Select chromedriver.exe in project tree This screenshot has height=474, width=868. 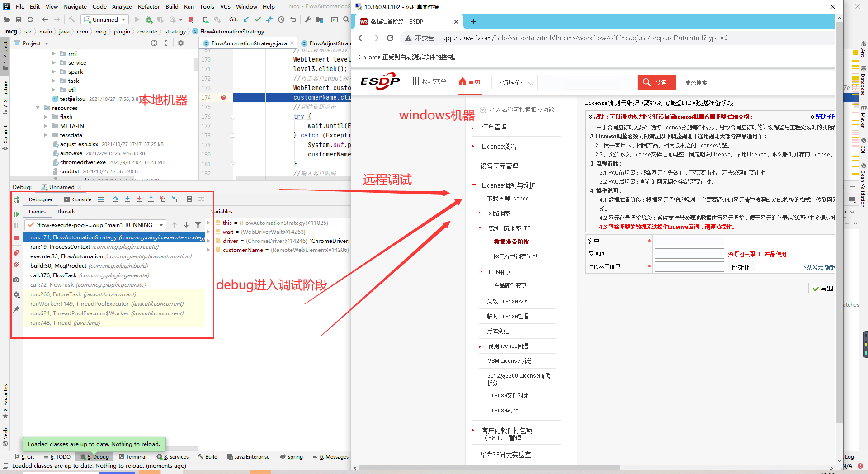coord(83,162)
